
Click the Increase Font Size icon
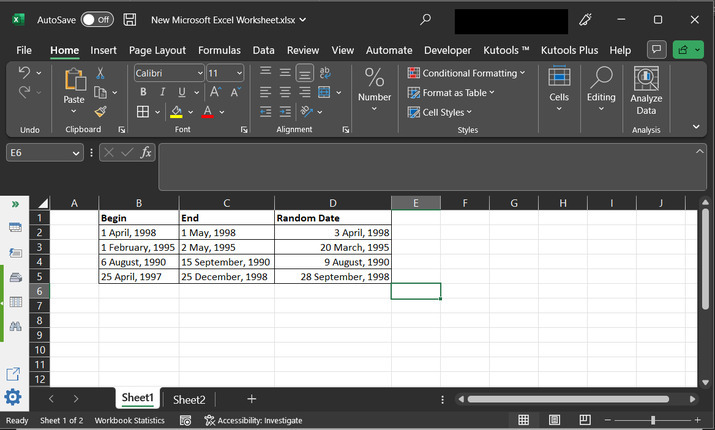point(217,92)
